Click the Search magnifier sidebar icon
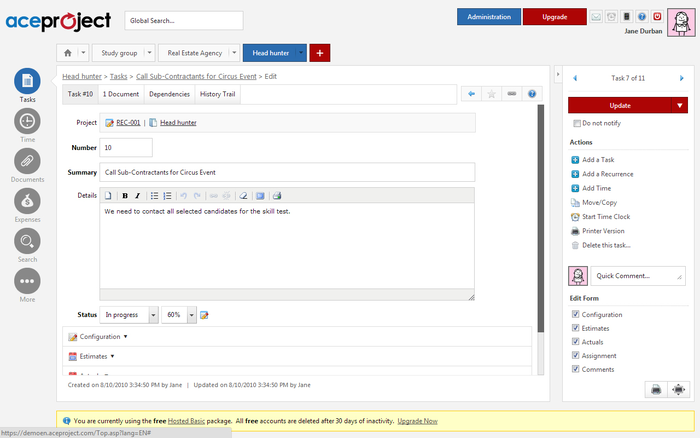Image resolution: width=700 pixels, height=438 pixels. point(28,241)
